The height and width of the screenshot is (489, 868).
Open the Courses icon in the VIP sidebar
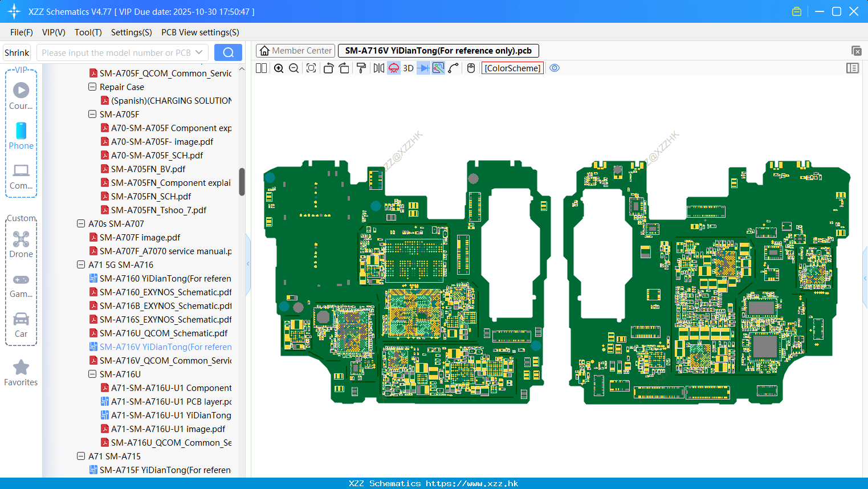pos(21,95)
